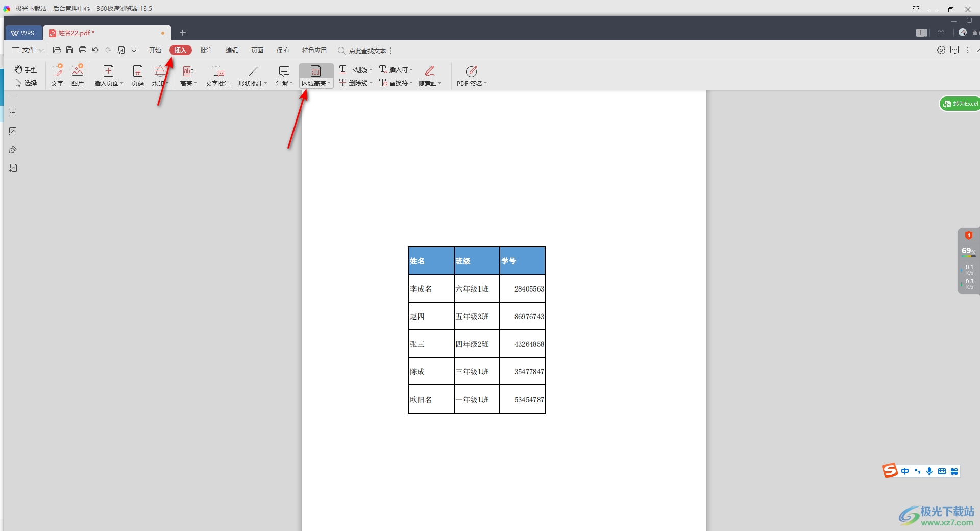Screen dimensions: 980x531
Task: Toggle the 区域高亮 area highlight tool
Action: 316,76
